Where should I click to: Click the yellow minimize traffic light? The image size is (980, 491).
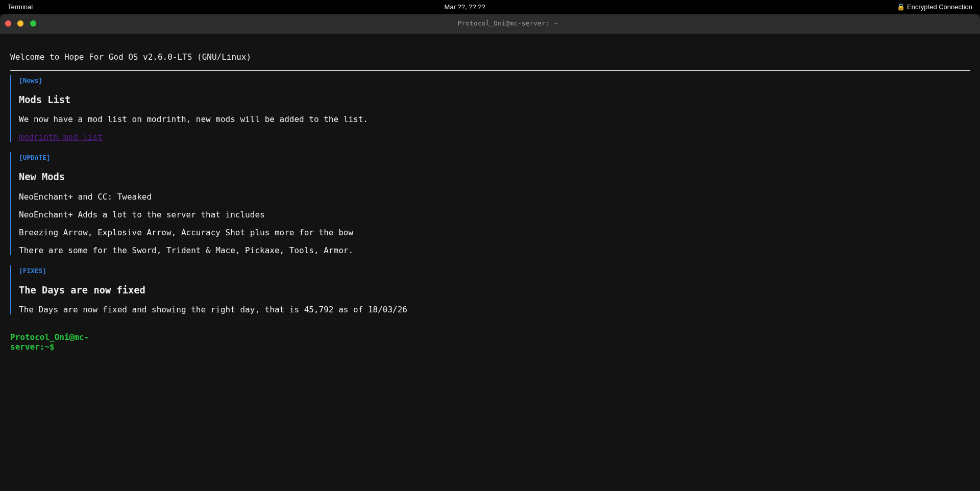20,23
